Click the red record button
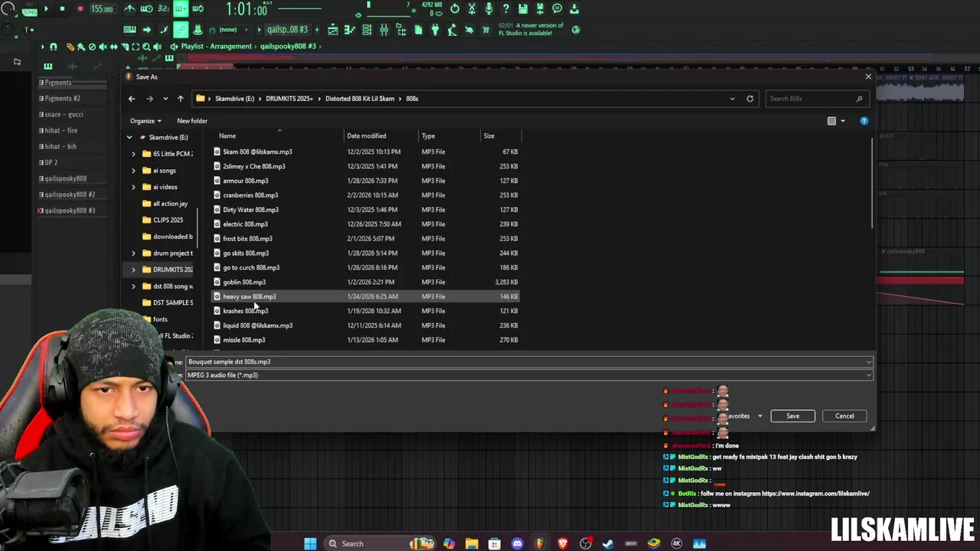Screen dimensions: 980x551 tap(80, 9)
